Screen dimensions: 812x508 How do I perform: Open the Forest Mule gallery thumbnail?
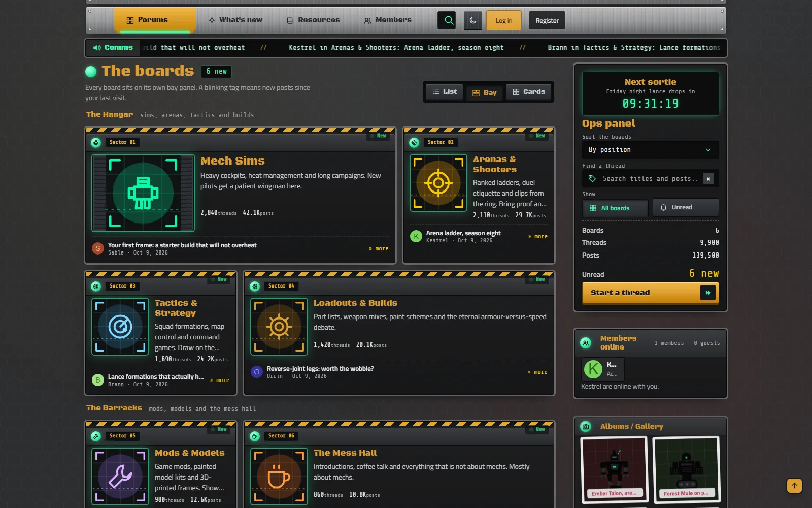tap(686, 469)
